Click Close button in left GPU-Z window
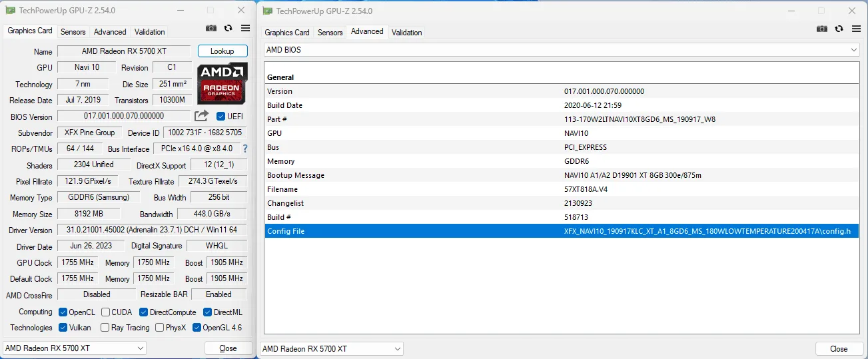The height and width of the screenshot is (359, 868). (228, 348)
